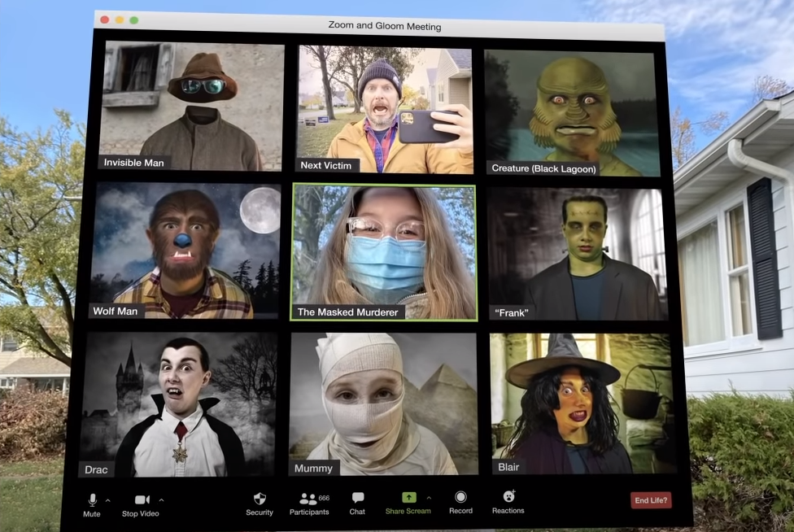The width and height of the screenshot is (794, 532).
Task: Click the red End Life? button
Action: point(651,500)
